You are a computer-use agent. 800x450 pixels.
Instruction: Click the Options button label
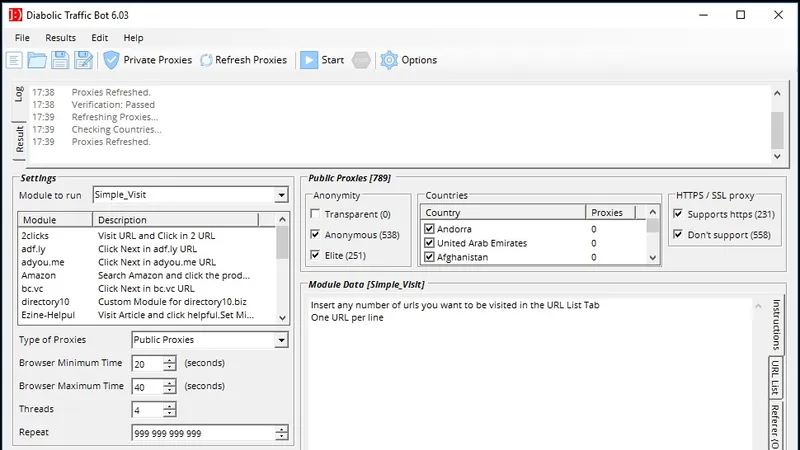(419, 60)
